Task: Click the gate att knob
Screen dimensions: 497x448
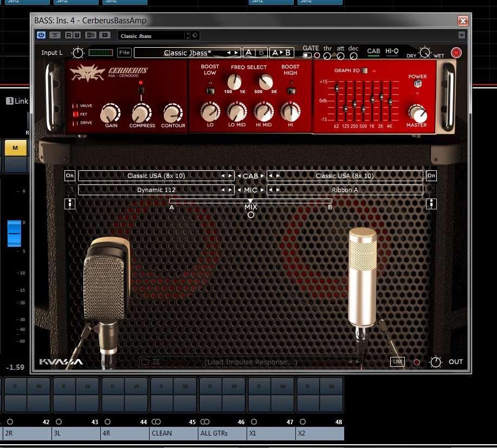Action: click(341, 56)
